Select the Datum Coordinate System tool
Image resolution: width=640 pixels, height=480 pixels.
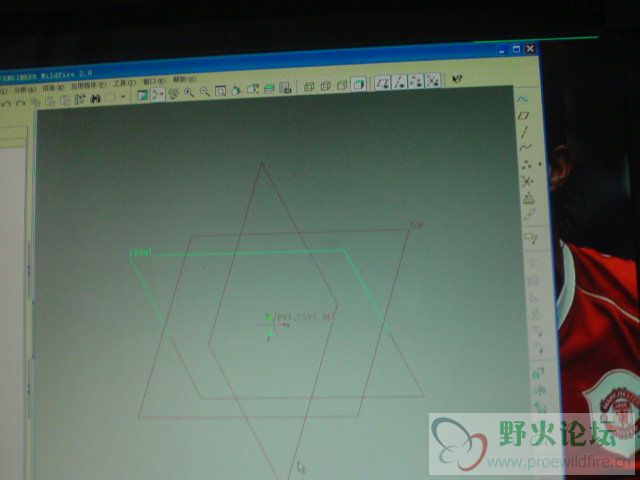[x=527, y=181]
